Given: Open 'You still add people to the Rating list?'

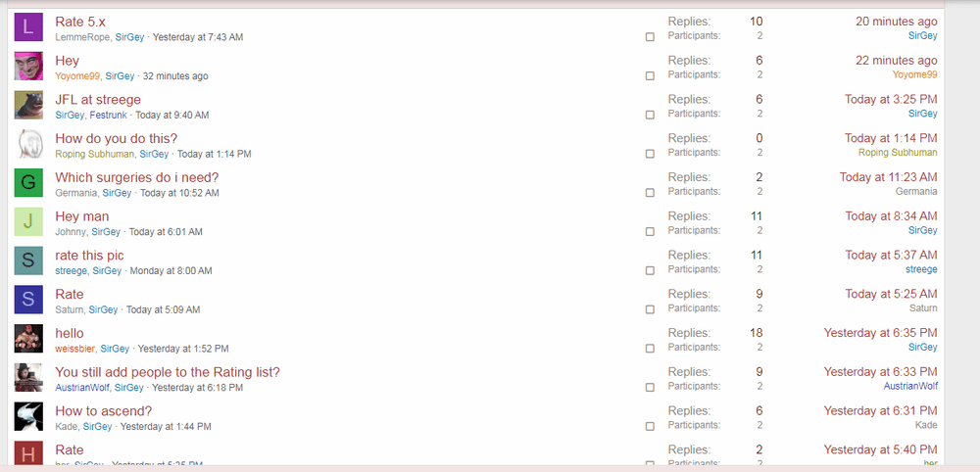Looking at the screenshot, I should pyautogui.click(x=168, y=372).
